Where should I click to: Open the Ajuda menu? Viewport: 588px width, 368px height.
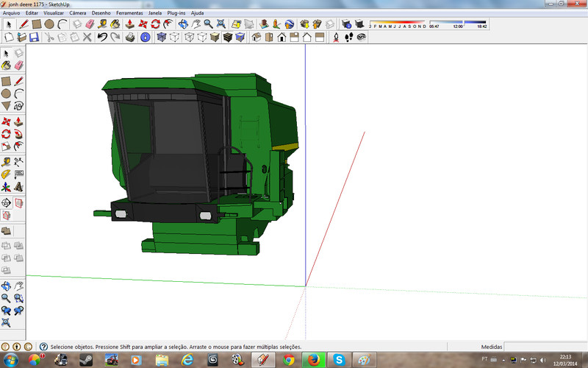pos(197,13)
